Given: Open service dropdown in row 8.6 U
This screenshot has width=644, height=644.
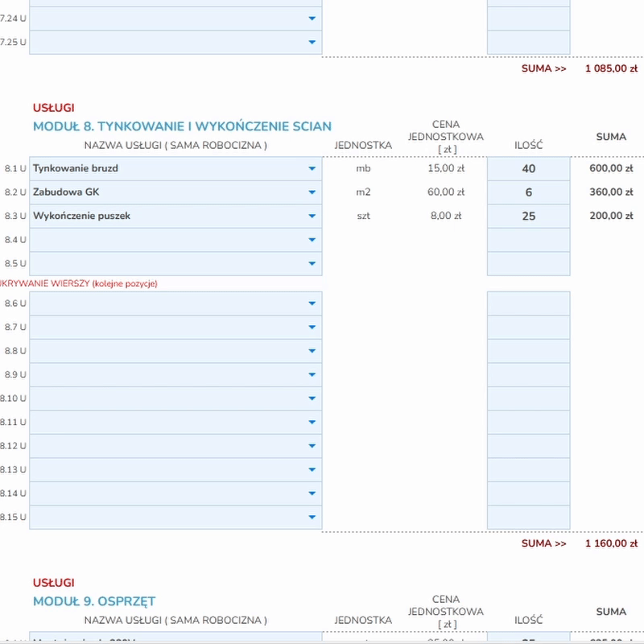Looking at the screenshot, I should click(312, 303).
